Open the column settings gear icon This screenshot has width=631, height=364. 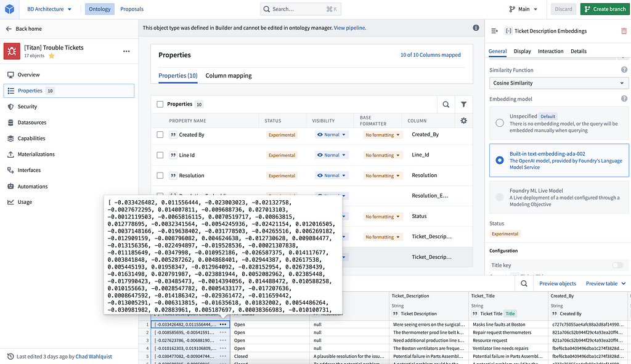[x=463, y=121]
